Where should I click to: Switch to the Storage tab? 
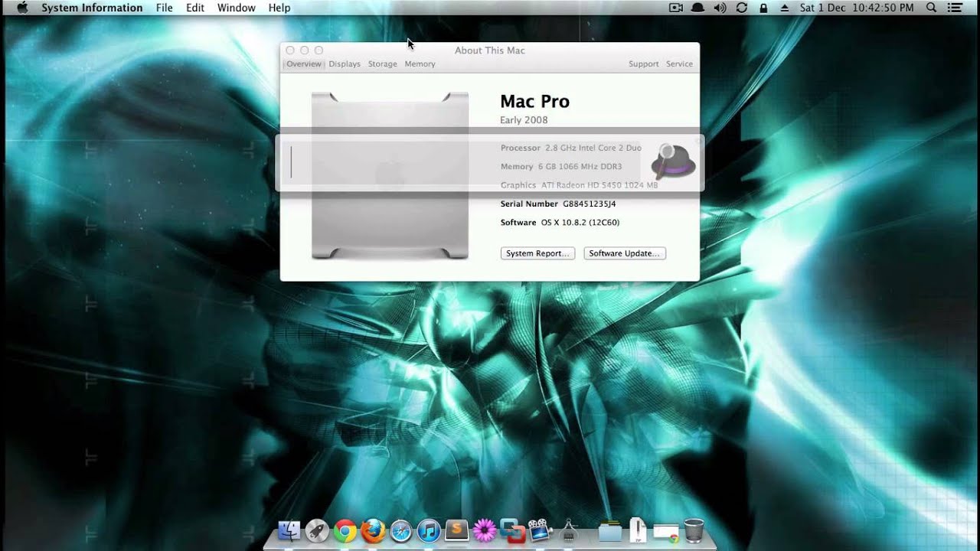point(382,64)
